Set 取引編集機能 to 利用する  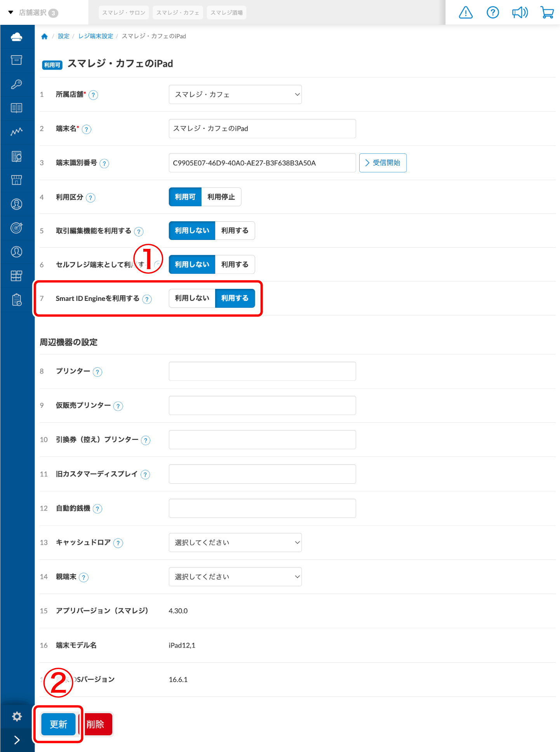point(235,231)
